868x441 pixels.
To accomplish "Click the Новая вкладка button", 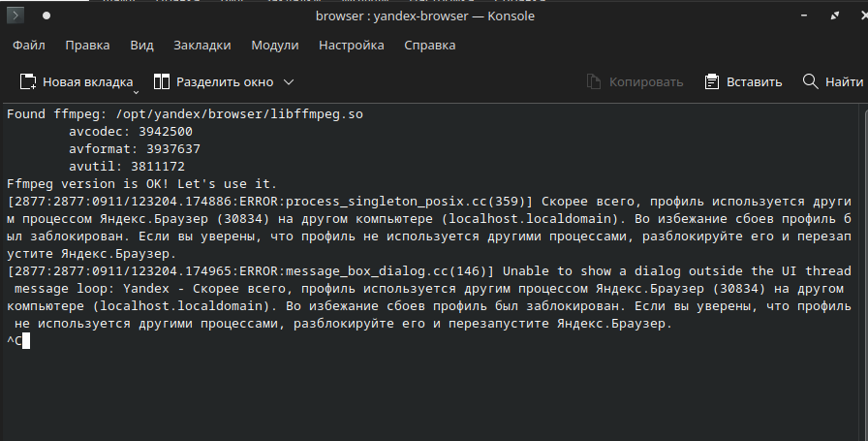I will [x=77, y=82].
